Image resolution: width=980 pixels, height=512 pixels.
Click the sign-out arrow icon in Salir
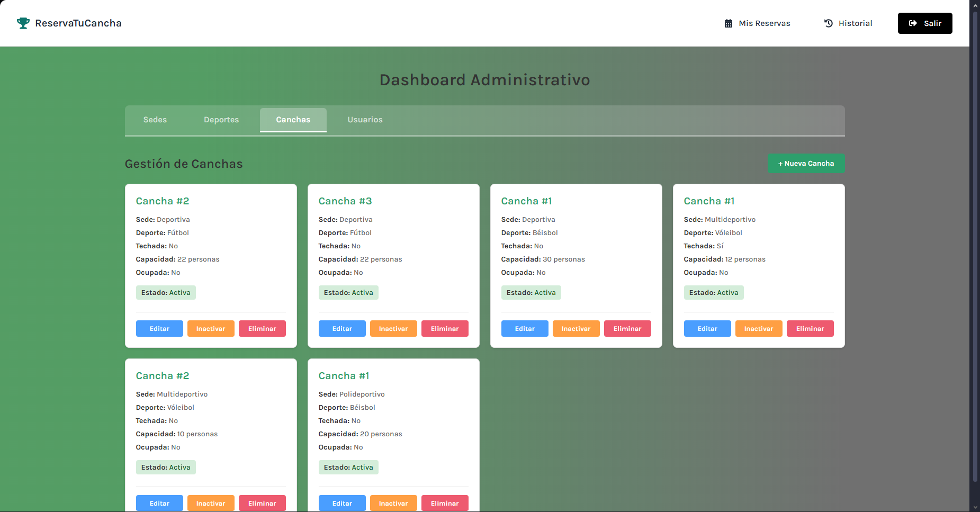[913, 23]
